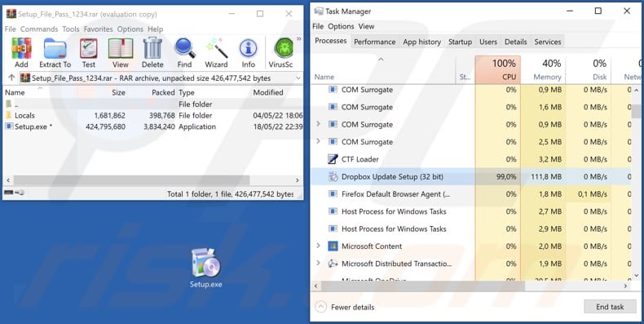This screenshot has height=324, width=644.
Task: Open the archive path dropdown arrow
Action: tap(298, 78)
